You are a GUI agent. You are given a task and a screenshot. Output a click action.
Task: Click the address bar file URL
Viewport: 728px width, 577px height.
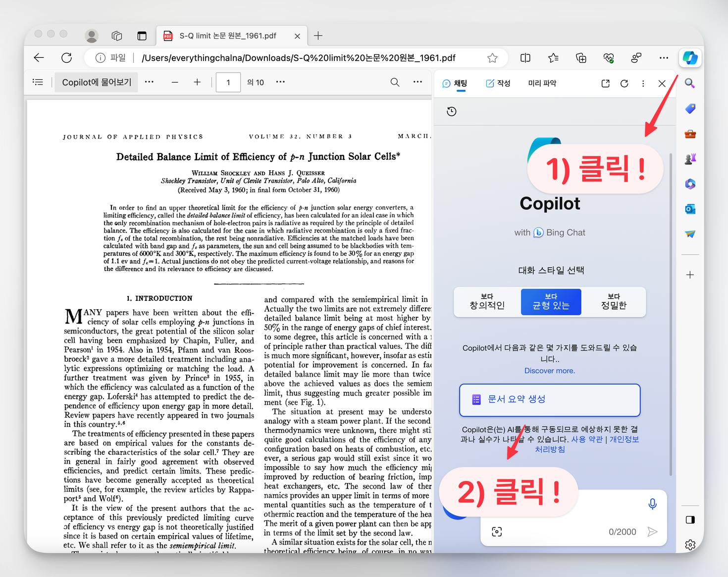[x=299, y=58]
